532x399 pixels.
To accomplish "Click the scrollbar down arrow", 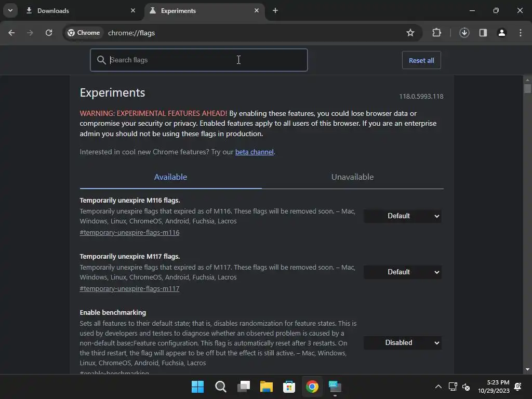I will coord(527,369).
